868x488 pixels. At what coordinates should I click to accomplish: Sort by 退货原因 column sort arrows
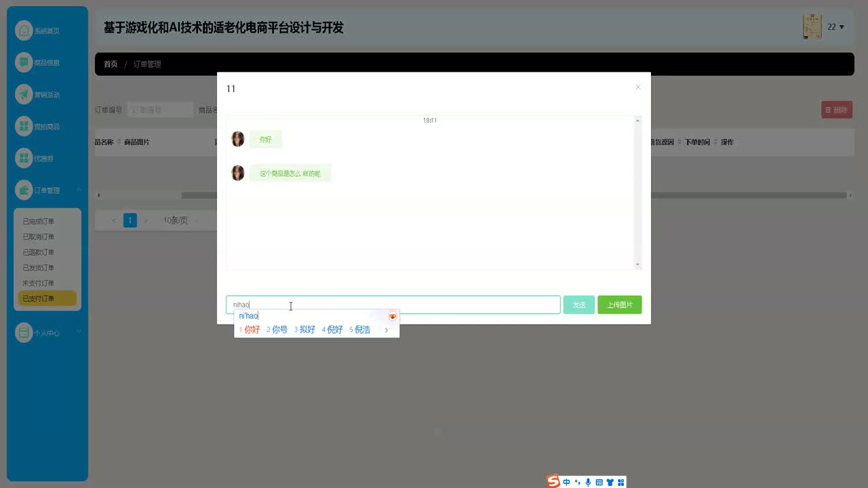pos(679,142)
